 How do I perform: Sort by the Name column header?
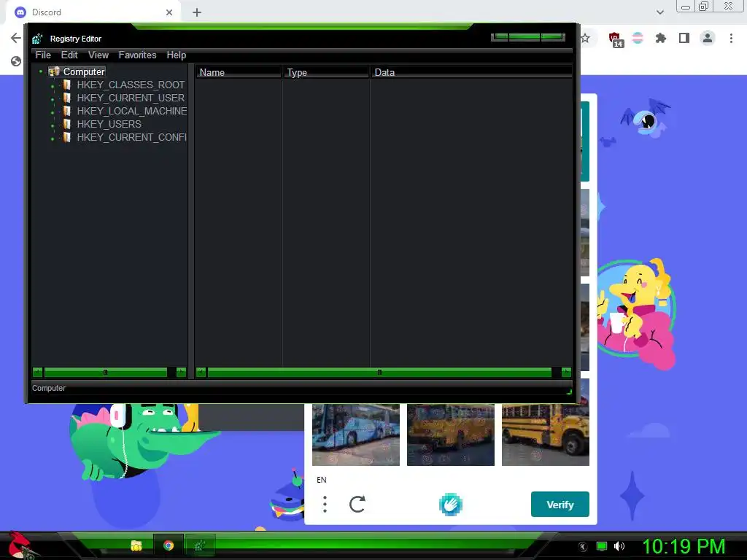(239, 72)
